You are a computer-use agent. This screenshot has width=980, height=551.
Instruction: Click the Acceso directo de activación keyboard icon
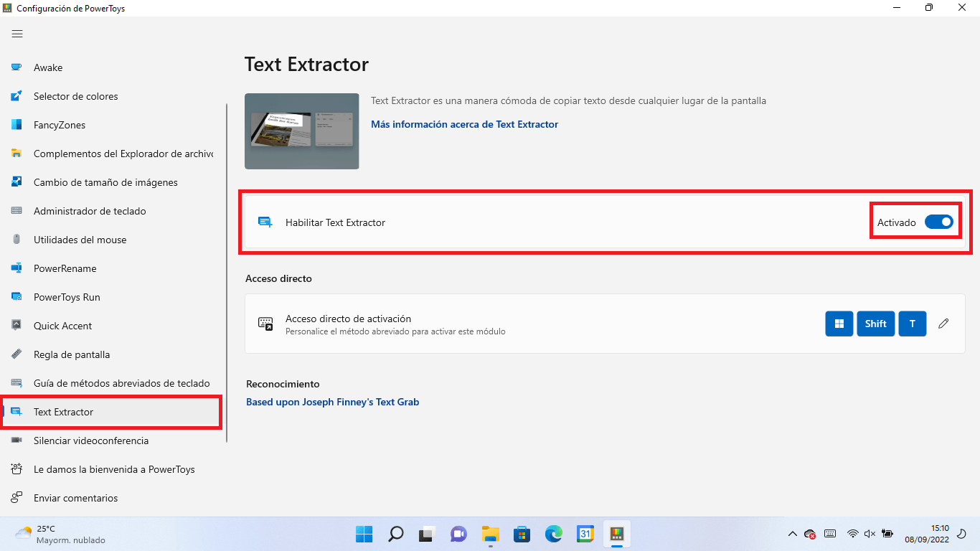(x=265, y=324)
